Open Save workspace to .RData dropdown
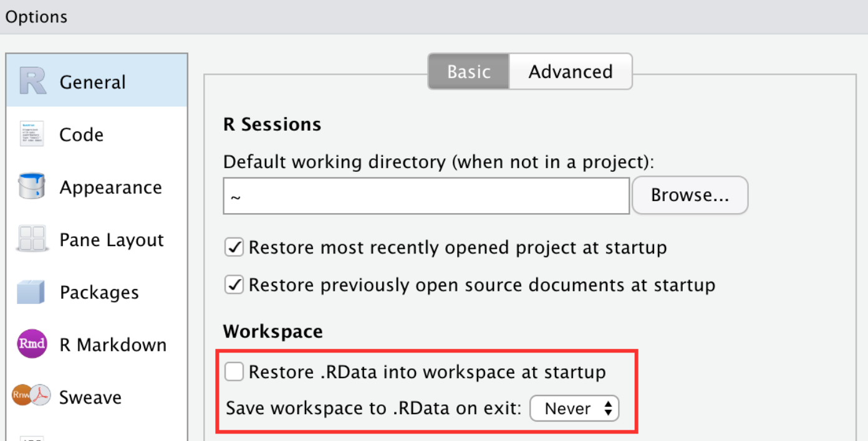Screen dimensions: 868x441 pyautogui.click(x=574, y=409)
